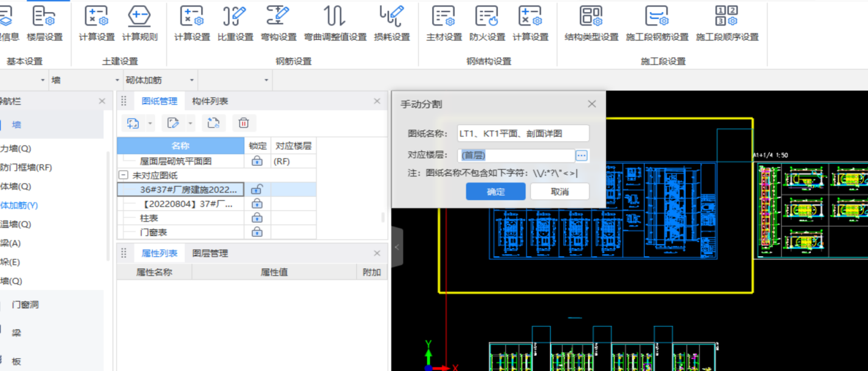Select the 防门框墙(RF) navigation item
Image resolution: width=868 pixels, height=371 pixels.
point(26,167)
